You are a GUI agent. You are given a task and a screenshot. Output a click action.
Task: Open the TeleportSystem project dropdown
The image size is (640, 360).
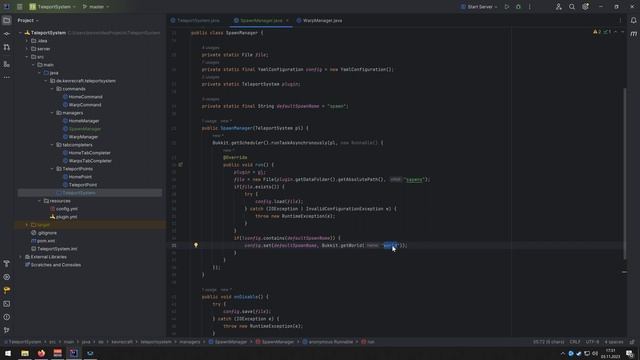tap(52, 7)
